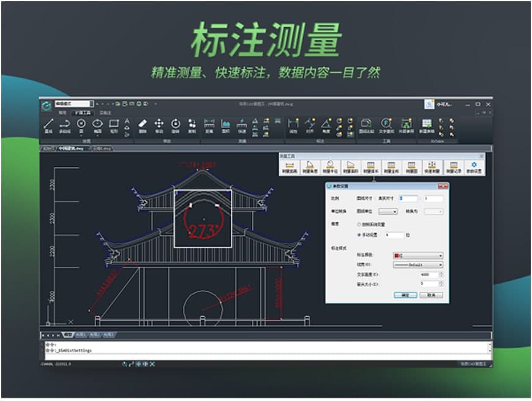This screenshot has width=532, height=401.
Task: Click the 取消 button in settings dialog
Action: 431,294
